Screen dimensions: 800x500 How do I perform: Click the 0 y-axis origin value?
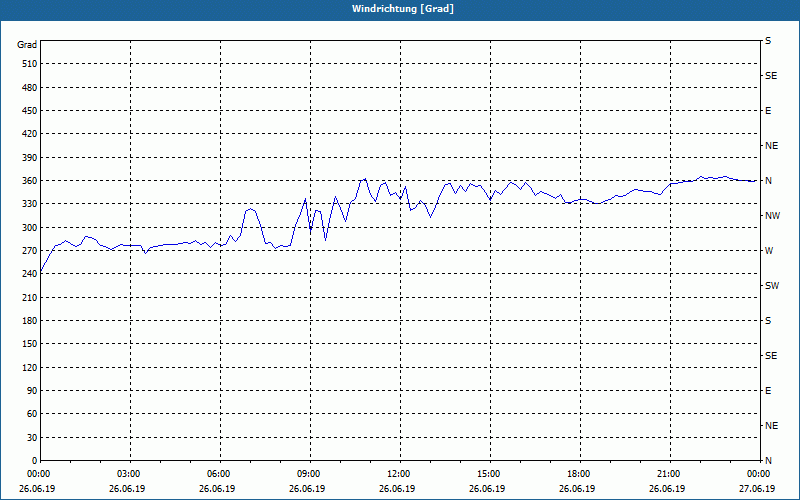point(34,461)
